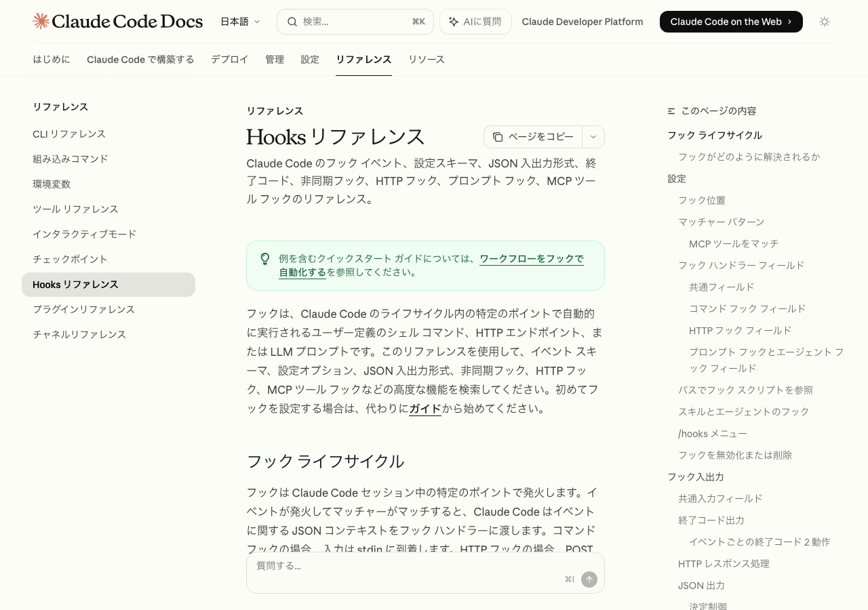Click the ガイド link in the paragraph
Viewport: 868px width, 610px height.
(x=425, y=409)
